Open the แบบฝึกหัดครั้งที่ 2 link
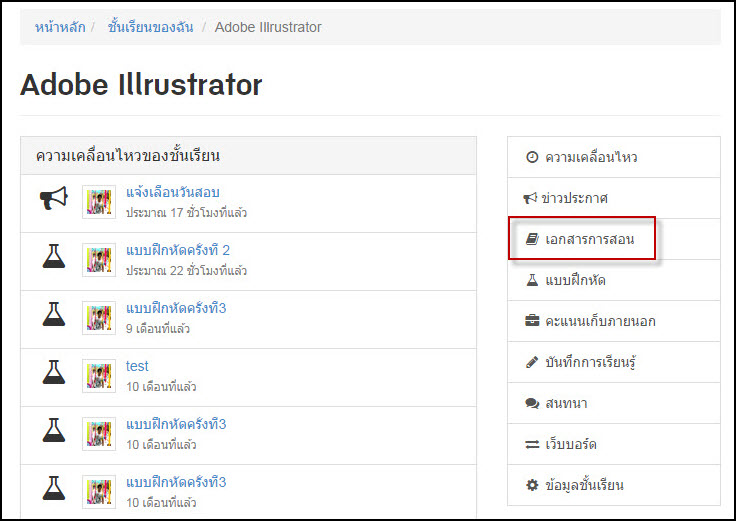This screenshot has height=521, width=736. pos(178,250)
